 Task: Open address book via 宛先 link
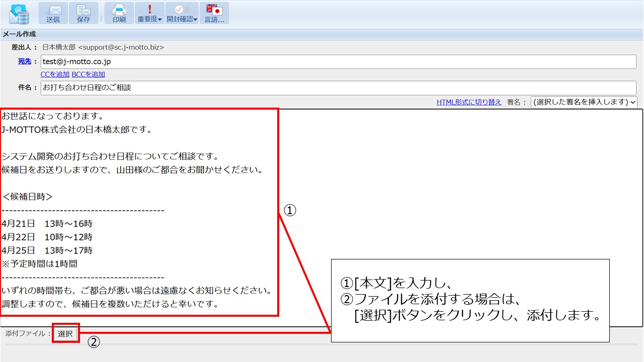click(x=25, y=61)
